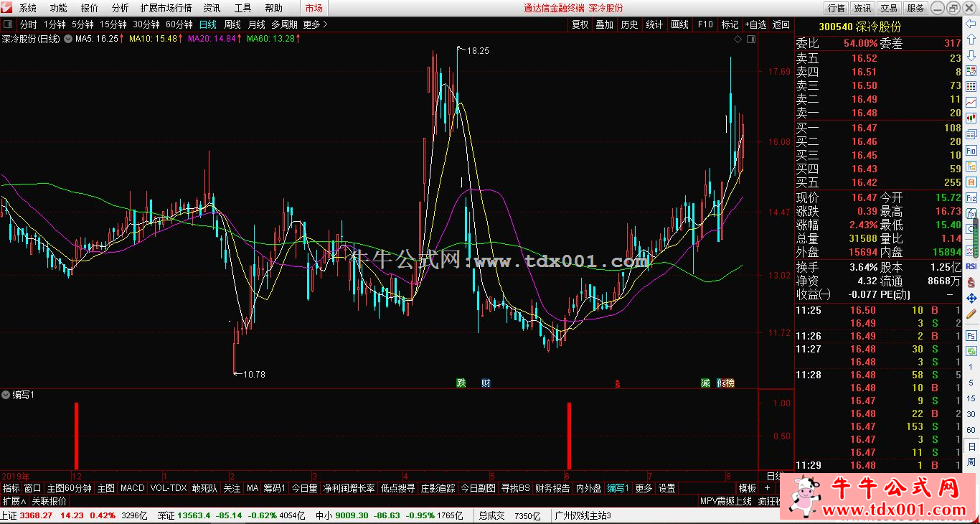Switch chart period to 分时
The image size is (980, 524).
[28, 24]
